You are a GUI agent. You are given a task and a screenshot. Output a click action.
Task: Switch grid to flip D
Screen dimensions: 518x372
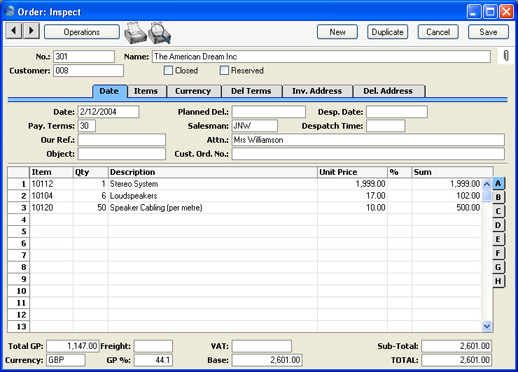point(498,225)
